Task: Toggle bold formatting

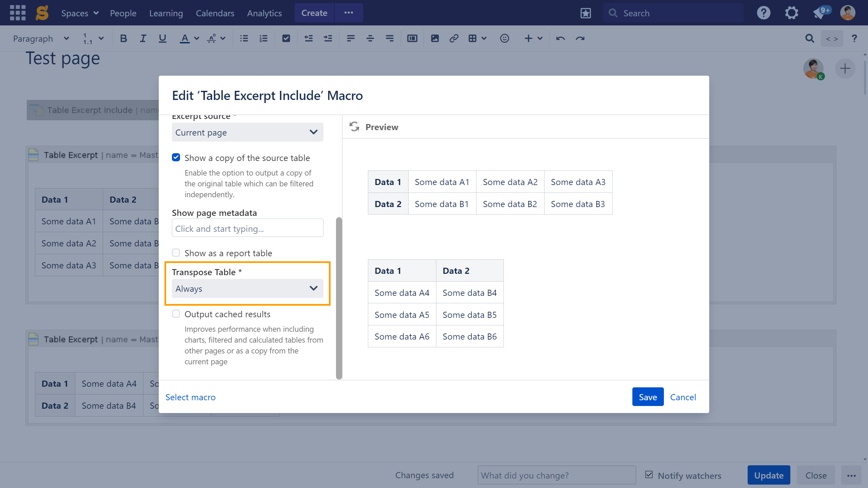Action: point(123,38)
